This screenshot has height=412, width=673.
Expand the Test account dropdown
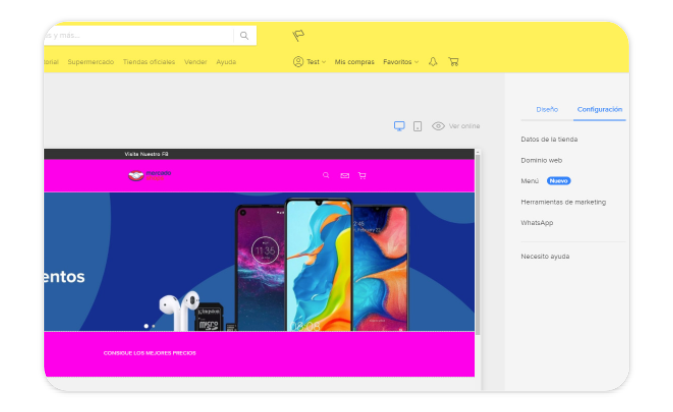316,62
